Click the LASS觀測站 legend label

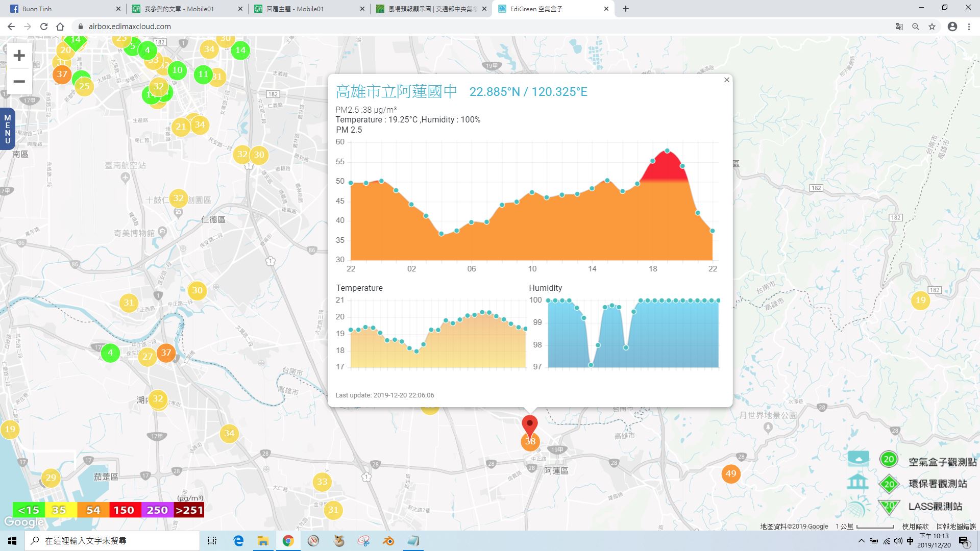pyautogui.click(x=935, y=507)
